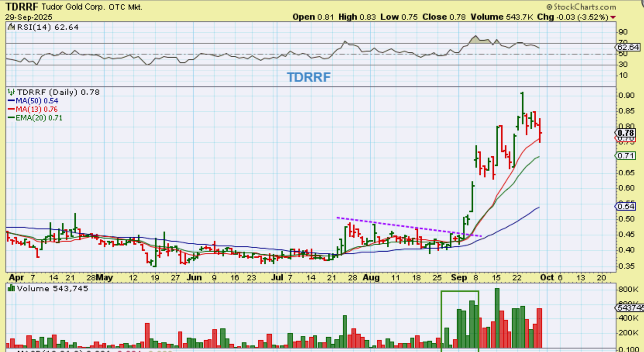
Task: Select the EMA(20) 0.71 legend entry
Action: (35, 118)
